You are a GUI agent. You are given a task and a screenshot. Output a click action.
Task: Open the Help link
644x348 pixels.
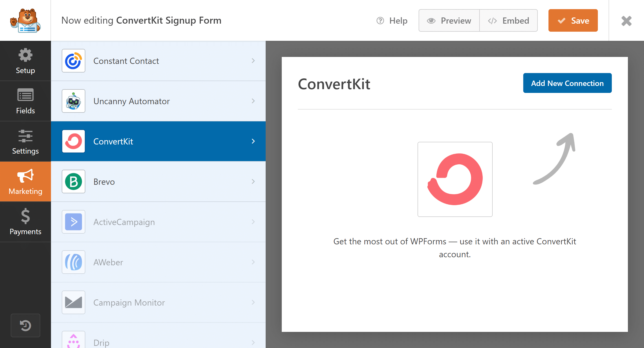tap(392, 21)
